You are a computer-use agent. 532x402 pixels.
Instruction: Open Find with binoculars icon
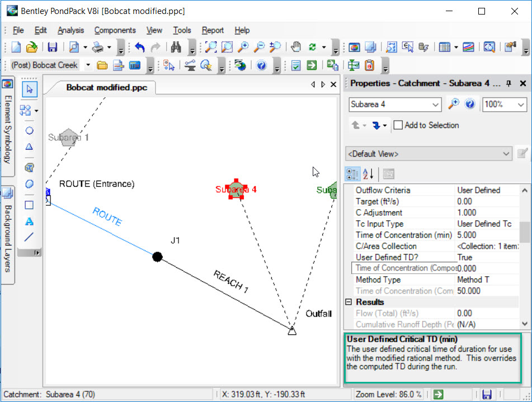tap(176, 47)
